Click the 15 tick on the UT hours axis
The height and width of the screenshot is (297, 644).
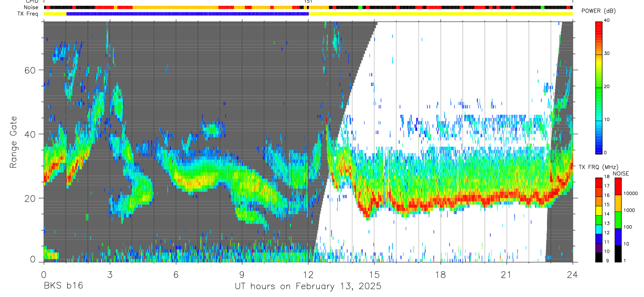click(374, 274)
